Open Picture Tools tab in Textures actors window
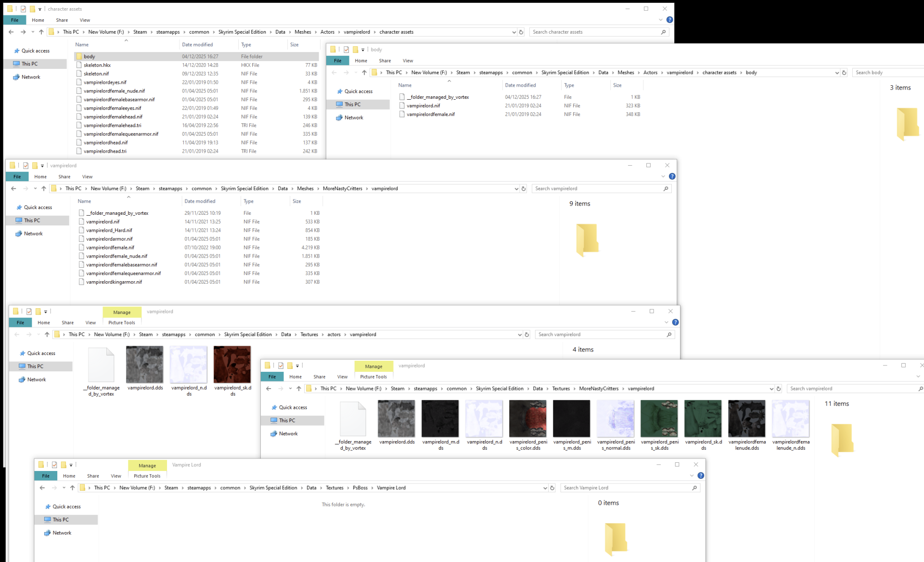The image size is (924, 562). pos(122,323)
